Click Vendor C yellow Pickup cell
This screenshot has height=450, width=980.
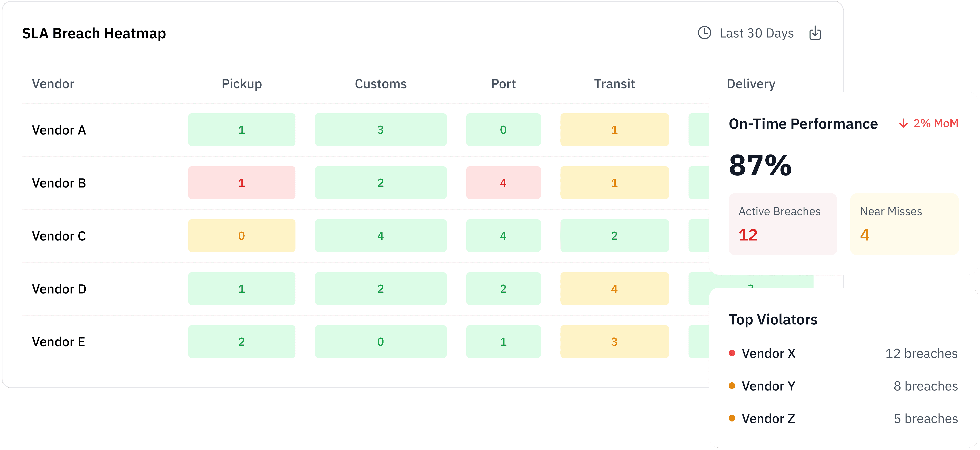pyautogui.click(x=242, y=236)
